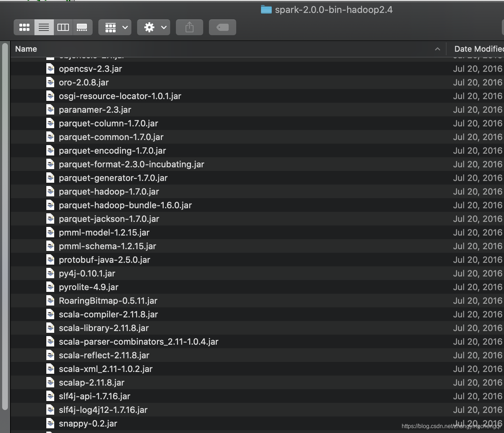The height and width of the screenshot is (433, 504).
Task: Click the file name py4j-0.10.1.jar
Action: (x=87, y=274)
